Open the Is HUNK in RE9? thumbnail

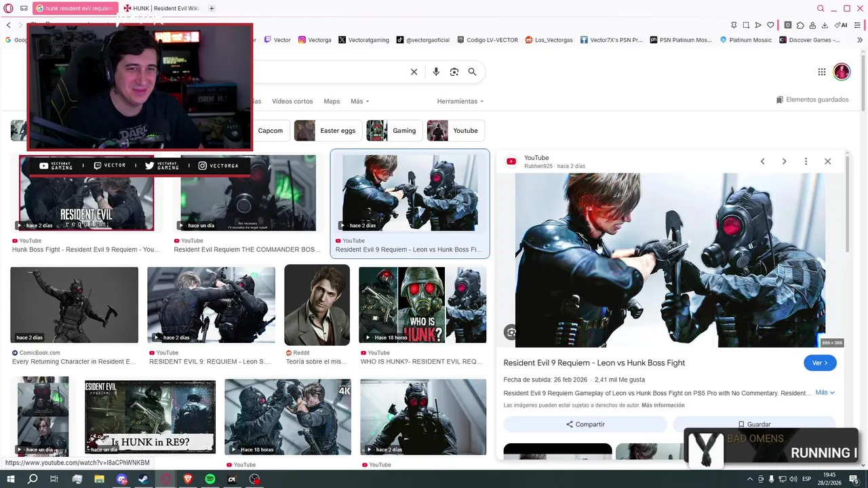pyautogui.click(x=150, y=417)
